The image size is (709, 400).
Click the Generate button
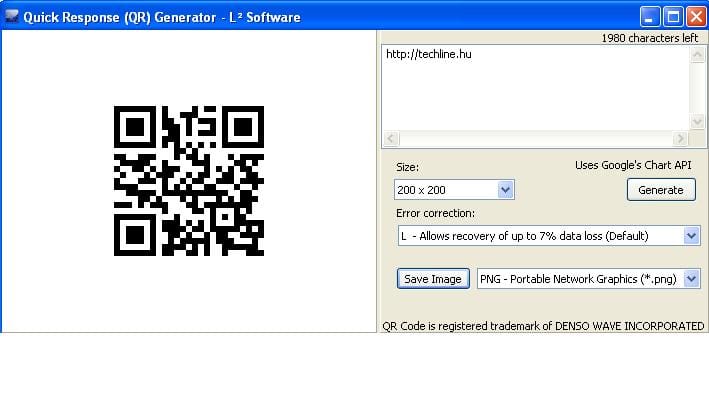click(661, 190)
